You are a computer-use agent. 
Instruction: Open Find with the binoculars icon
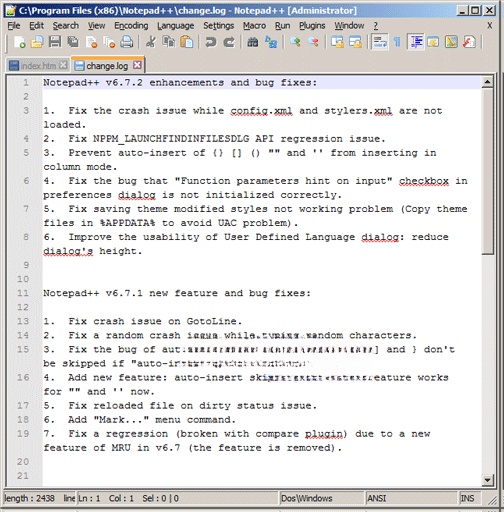coord(253,42)
